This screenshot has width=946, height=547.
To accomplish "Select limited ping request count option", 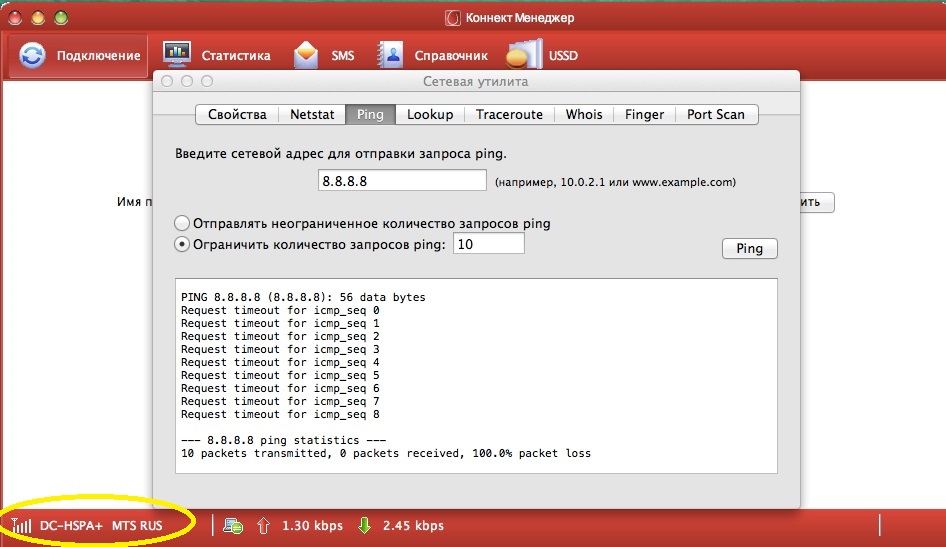I will coord(182,244).
